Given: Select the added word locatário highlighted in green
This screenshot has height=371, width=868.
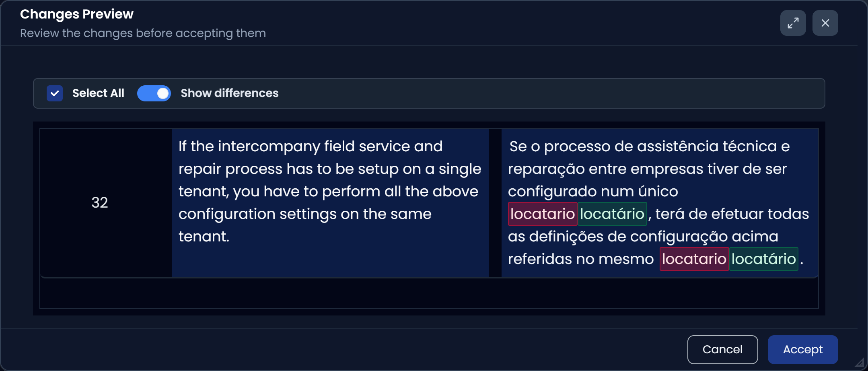Looking at the screenshot, I should click(x=612, y=214).
